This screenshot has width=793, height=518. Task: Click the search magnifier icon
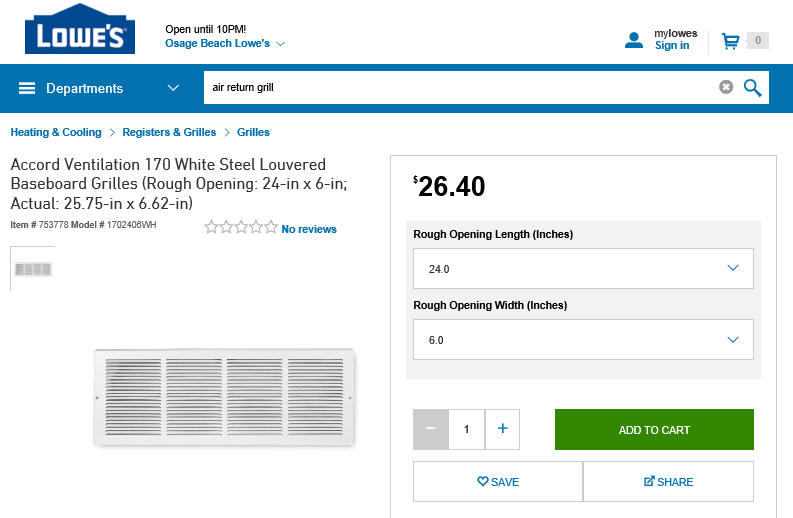click(x=753, y=88)
